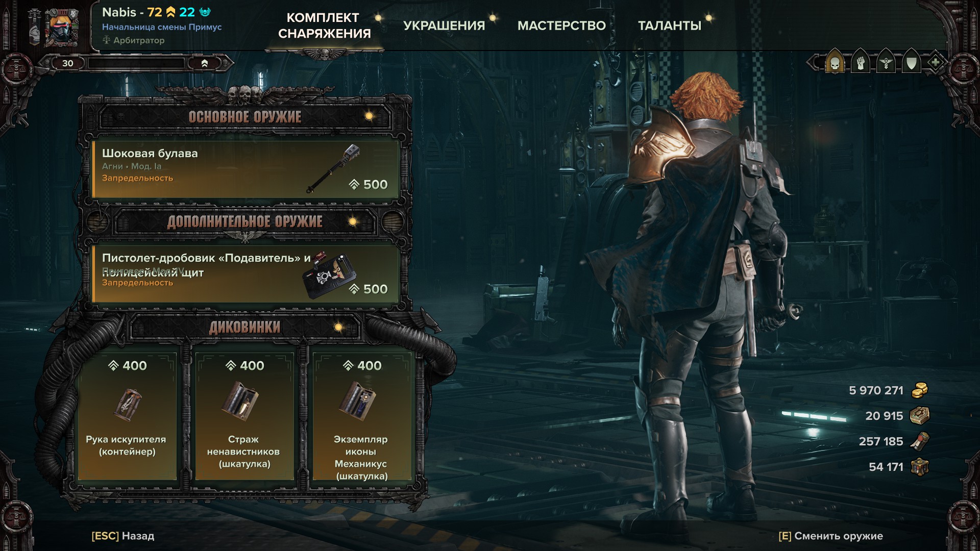Click the [ESC] Назад back button
This screenshot has height=551, width=980.
[x=123, y=536]
